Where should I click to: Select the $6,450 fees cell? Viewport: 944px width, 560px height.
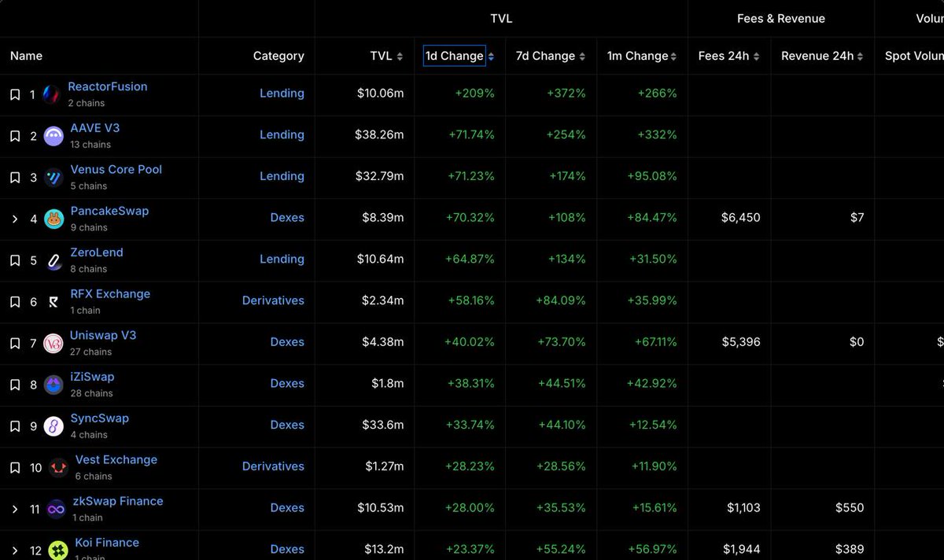[741, 217]
